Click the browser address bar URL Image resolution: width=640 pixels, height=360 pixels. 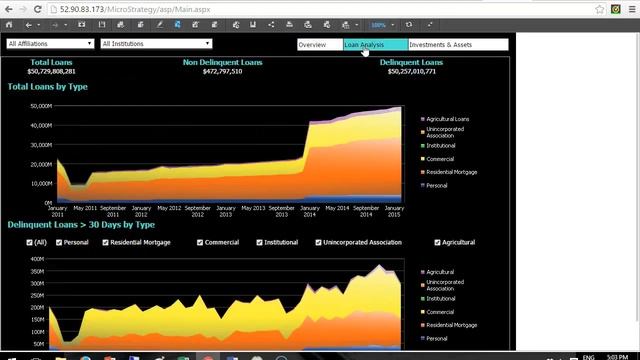[x=135, y=9]
